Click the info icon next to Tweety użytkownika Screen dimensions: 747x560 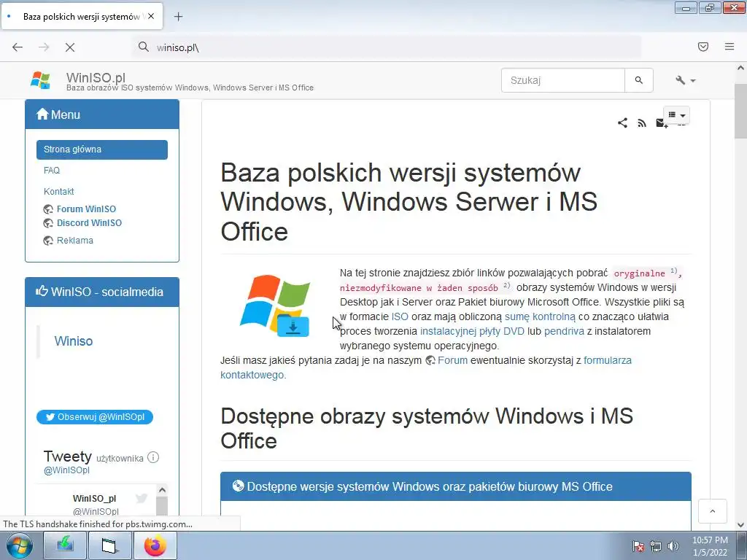coord(153,458)
